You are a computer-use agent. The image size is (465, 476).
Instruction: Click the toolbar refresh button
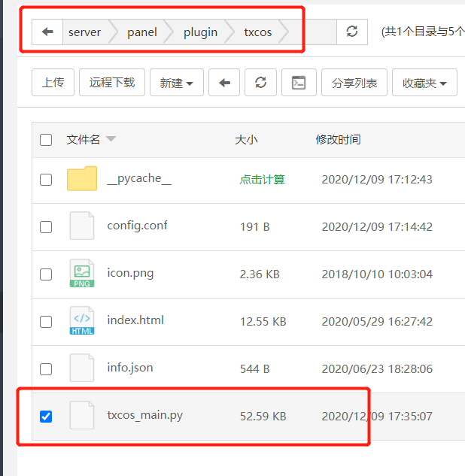260,83
